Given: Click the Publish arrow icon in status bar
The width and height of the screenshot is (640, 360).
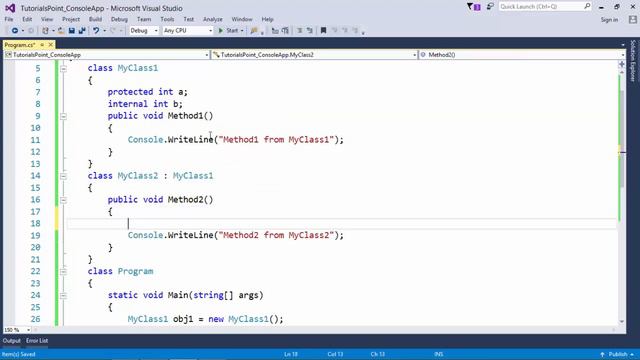Looking at the screenshot, I should point(602,354).
